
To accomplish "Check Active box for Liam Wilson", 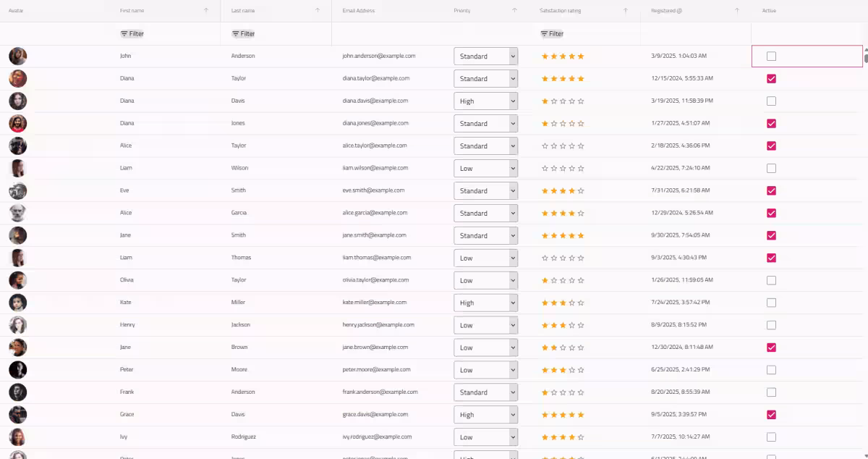I will 771,169.
